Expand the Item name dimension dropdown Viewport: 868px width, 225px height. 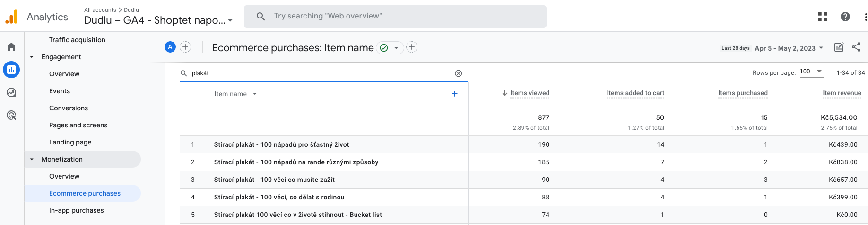255,94
